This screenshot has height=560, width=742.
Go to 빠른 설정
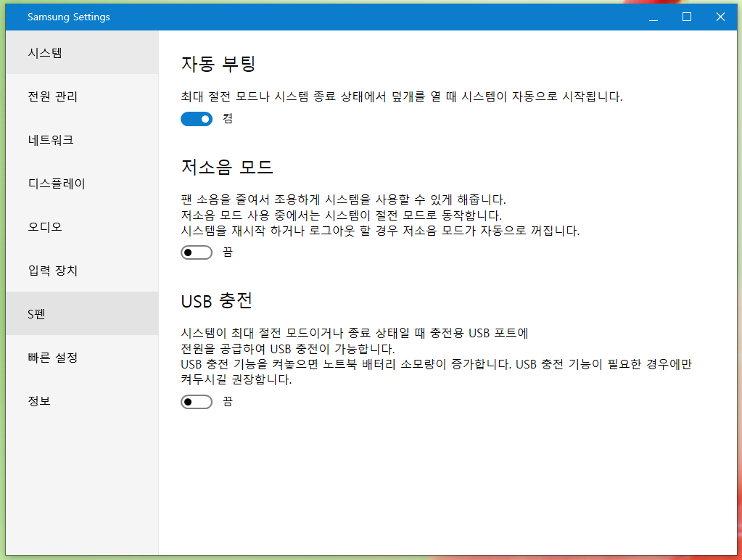[83, 358]
